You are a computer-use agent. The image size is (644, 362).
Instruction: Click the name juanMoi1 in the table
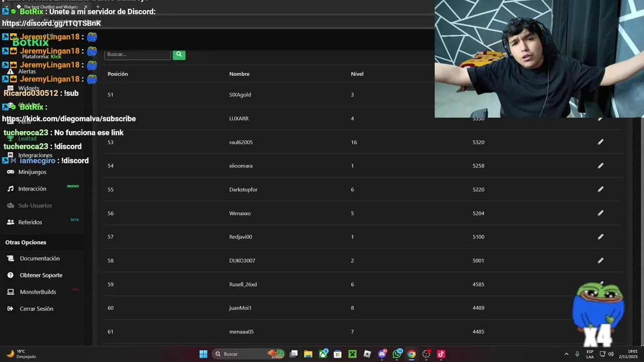click(240, 308)
